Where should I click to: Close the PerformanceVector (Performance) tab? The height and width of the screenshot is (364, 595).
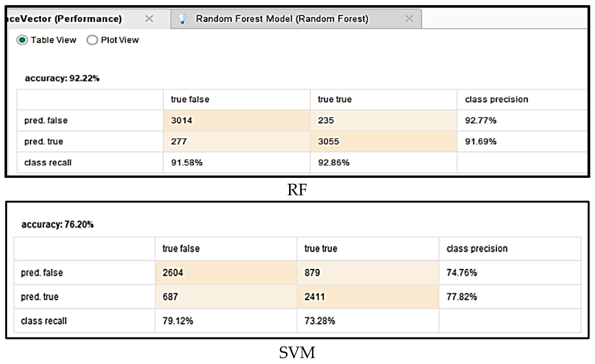(149, 19)
